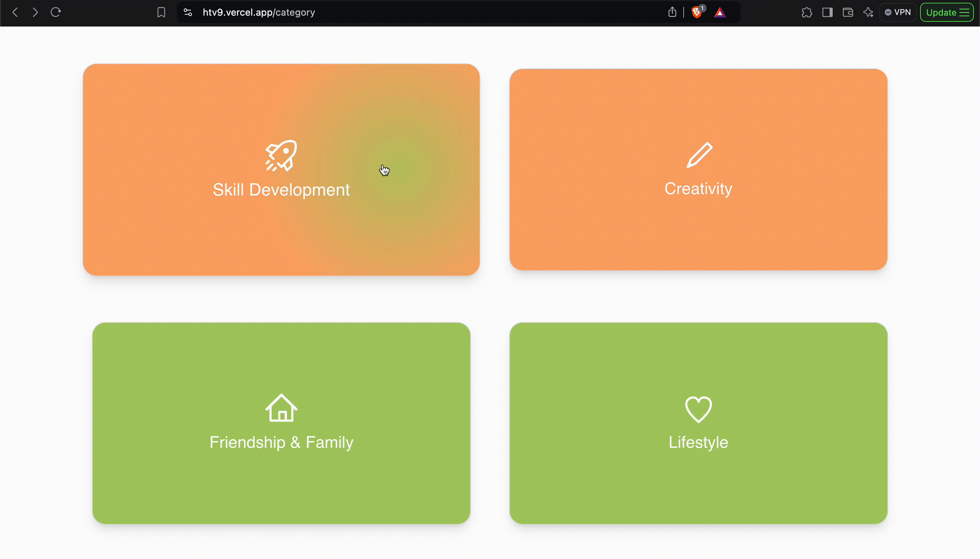Open Leo AI sparkle icon
Screen dimensions: 980x559
pyautogui.click(x=868, y=12)
